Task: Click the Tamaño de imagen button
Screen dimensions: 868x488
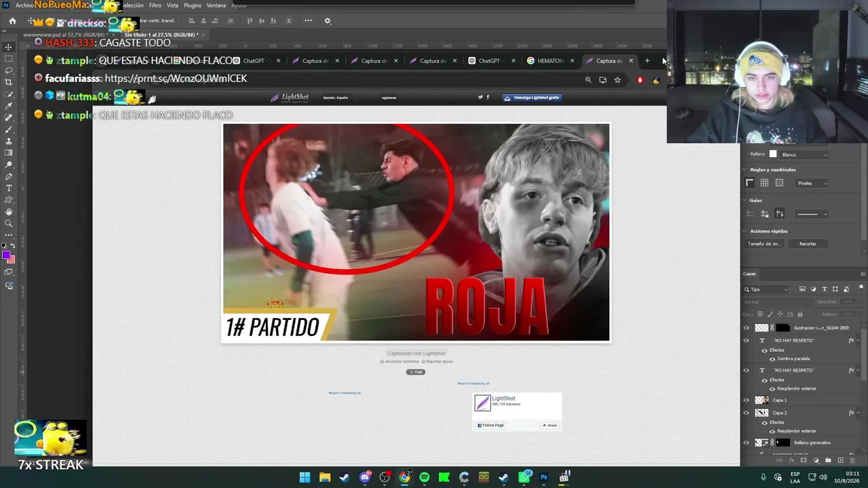Action: [x=764, y=244]
